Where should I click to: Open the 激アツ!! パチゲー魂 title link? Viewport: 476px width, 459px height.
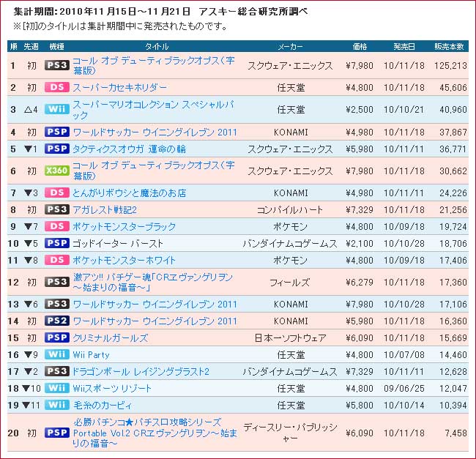click(x=153, y=282)
